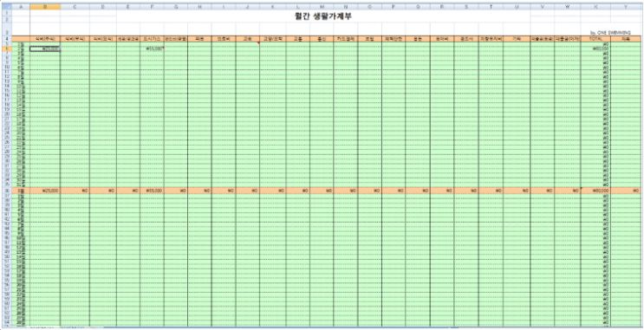Select the ₩55,000 cell in row 6
This screenshot has height=330, width=644.
pos(152,49)
